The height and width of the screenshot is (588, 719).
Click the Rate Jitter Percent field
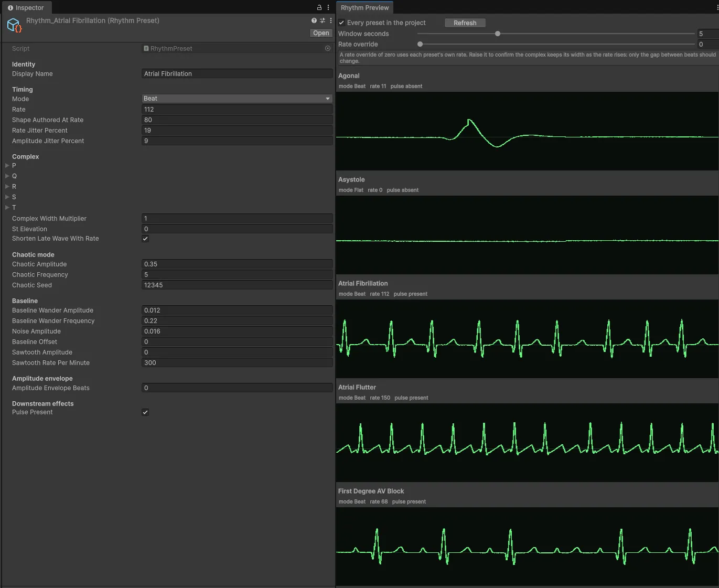(x=237, y=131)
